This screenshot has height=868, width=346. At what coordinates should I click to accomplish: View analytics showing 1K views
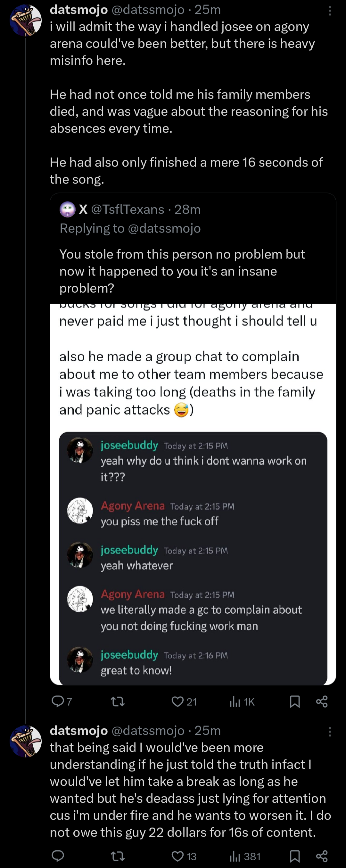coord(235,701)
